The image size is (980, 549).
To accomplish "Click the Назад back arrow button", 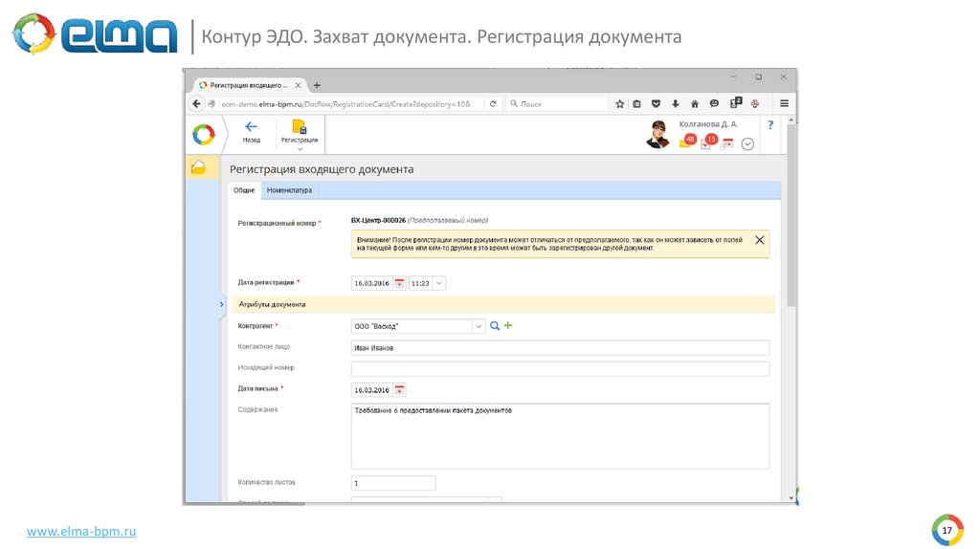I will [251, 131].
